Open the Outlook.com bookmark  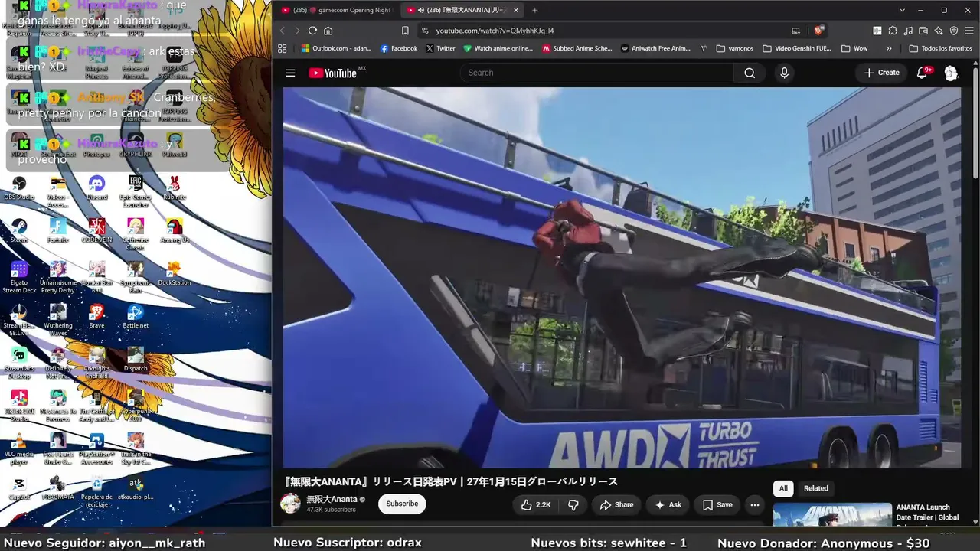tap(336, 48)
